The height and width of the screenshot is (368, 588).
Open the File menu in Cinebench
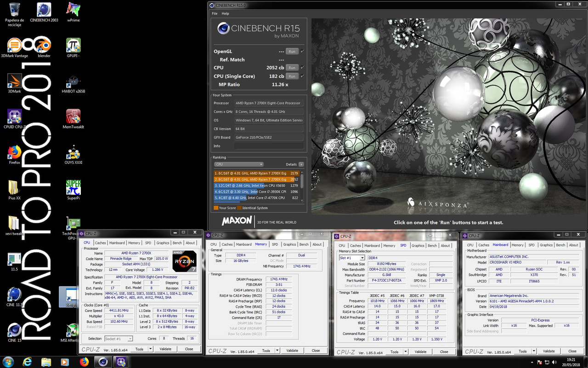215,14
